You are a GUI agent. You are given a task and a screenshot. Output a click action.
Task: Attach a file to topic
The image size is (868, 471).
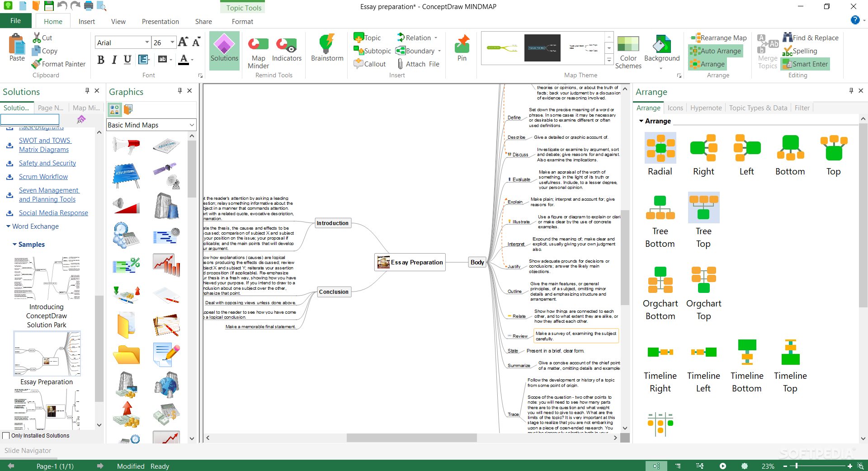(418, 64)
